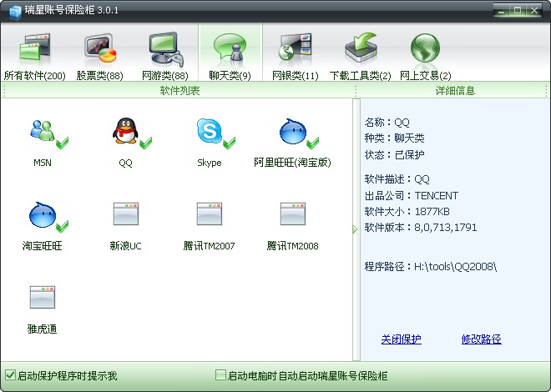Click the 程序路径 H:\tools\QQ2008\ text
551x392 pixels.
[431, 267]
